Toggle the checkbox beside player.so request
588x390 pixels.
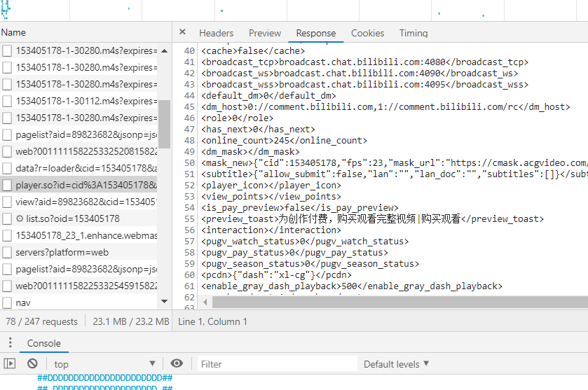(7, 185)
